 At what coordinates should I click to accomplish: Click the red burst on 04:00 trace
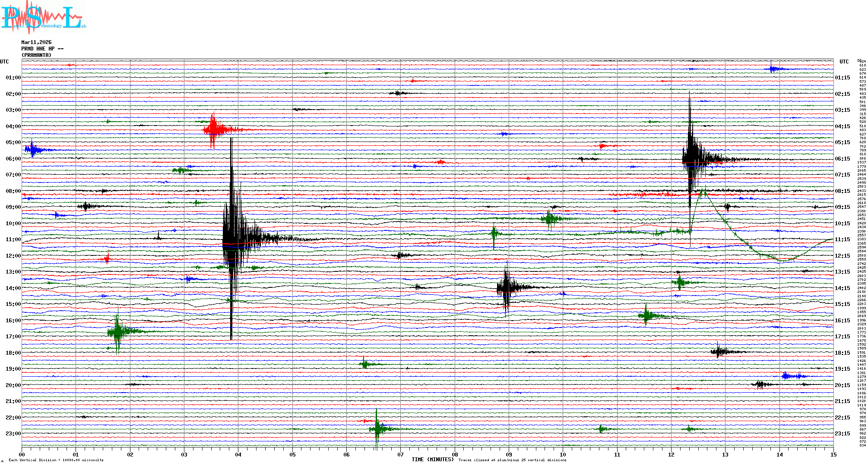pyautogui.click(x=213, y=129)
